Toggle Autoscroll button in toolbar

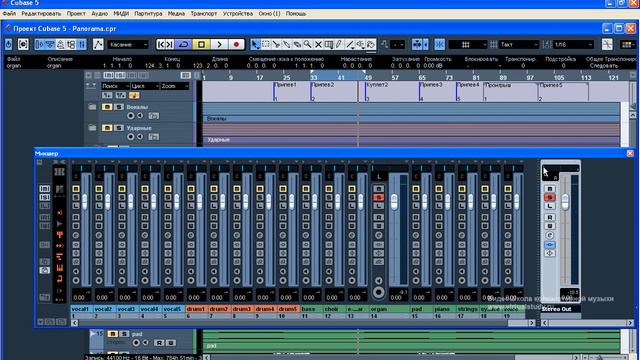point(416,44)
